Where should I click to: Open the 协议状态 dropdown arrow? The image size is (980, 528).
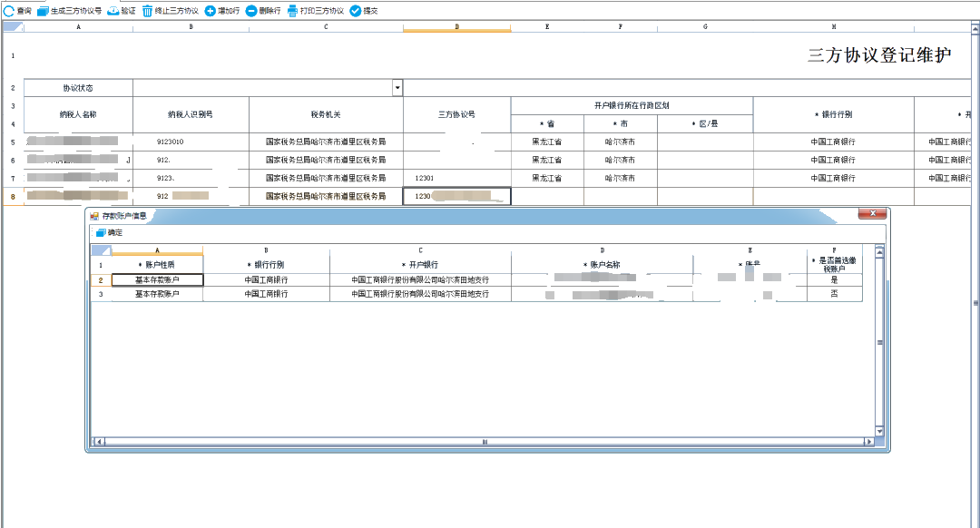(397, 87)
